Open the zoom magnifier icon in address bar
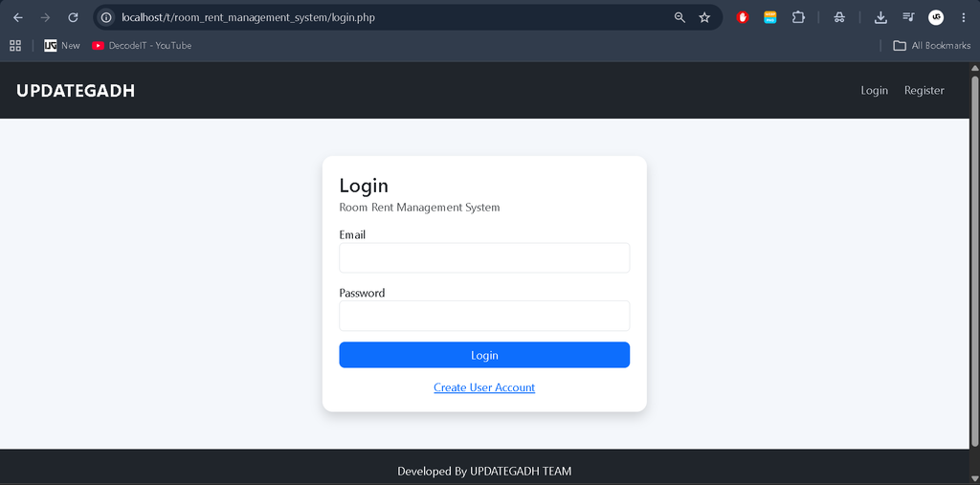This screenshot has width=980, height=485. (x=679, y=17)
